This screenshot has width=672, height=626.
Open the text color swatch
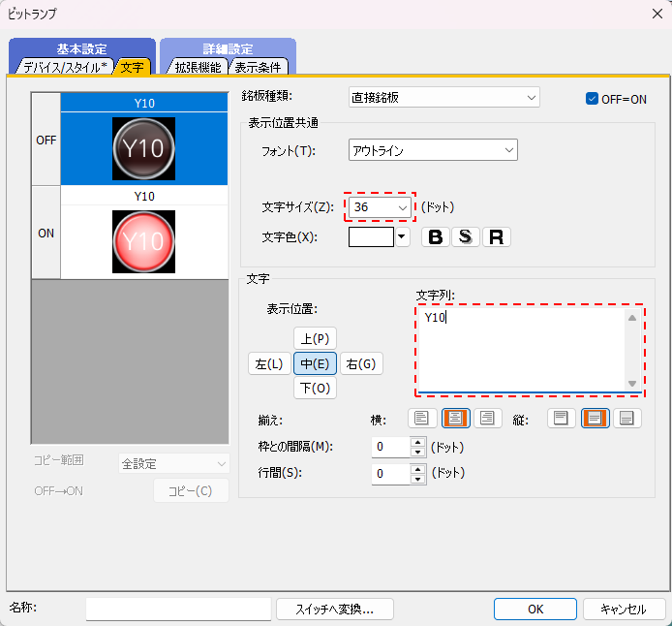coord(371,237)
